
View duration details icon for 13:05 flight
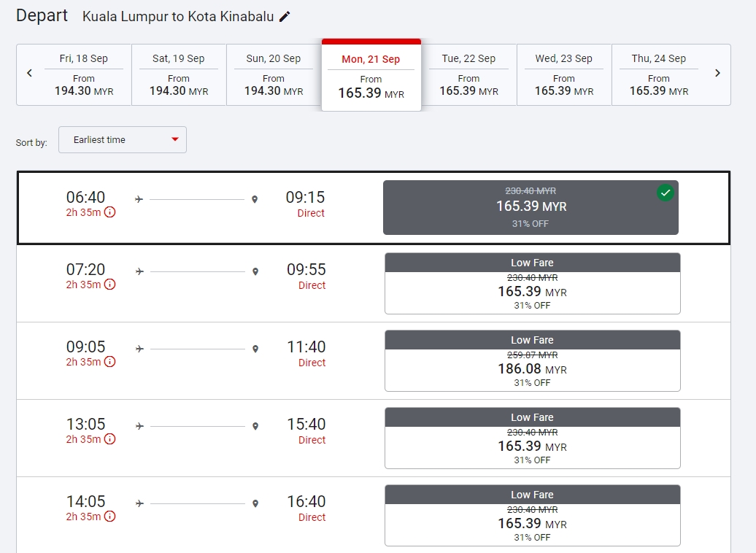(x=109, y=439)
